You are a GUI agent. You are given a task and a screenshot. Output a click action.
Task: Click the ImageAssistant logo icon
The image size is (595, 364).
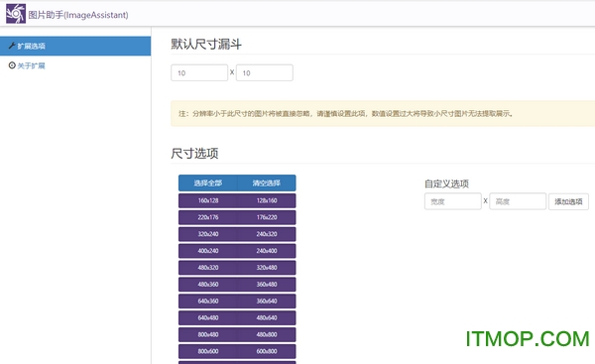(x=16, y=14)
